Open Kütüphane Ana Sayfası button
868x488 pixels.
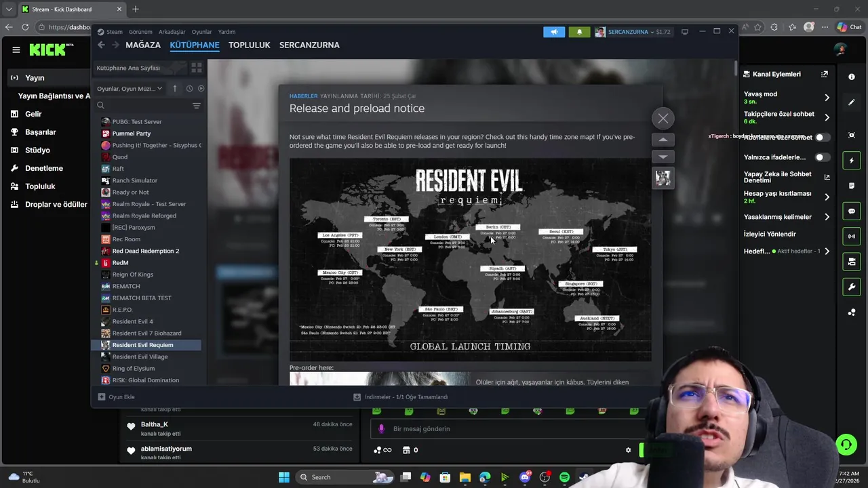point(140,68)
